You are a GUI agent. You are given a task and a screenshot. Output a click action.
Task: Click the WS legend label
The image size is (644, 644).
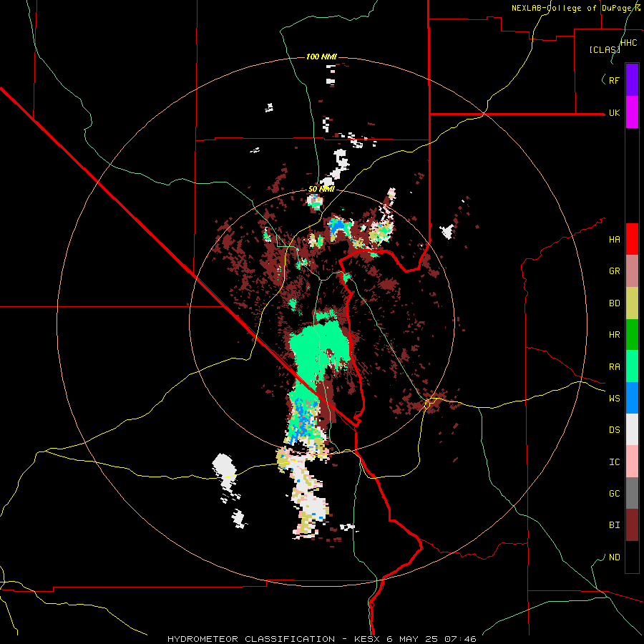click(615, 398)
